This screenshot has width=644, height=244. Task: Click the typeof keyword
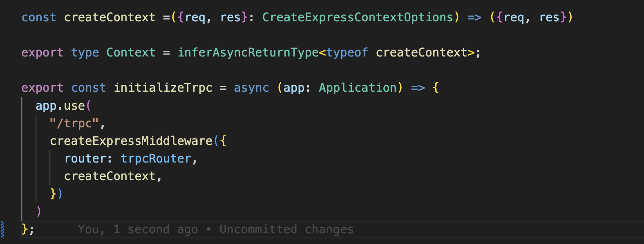click(x=347, y=52)
